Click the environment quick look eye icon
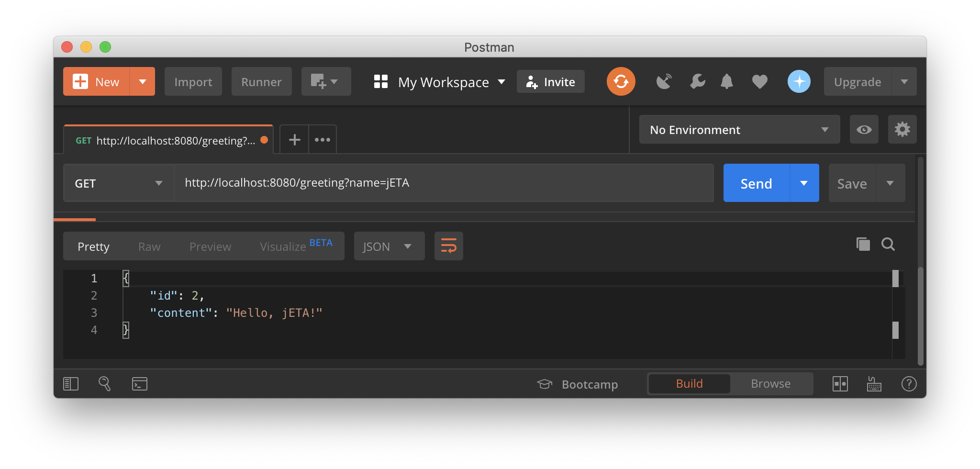Image resolution: width=980 pixels, height=469 pixels. (864, 129)
